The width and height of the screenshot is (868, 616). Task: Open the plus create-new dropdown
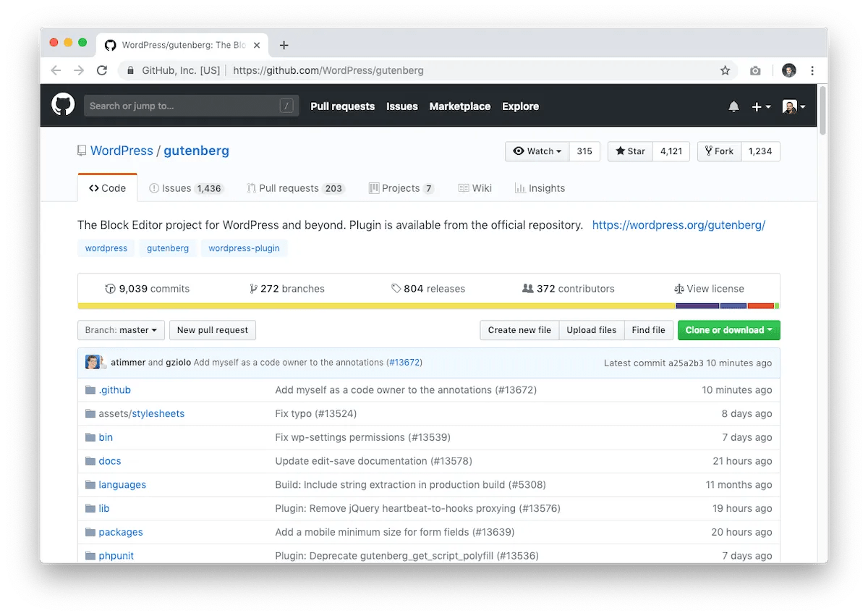point(761,106)
